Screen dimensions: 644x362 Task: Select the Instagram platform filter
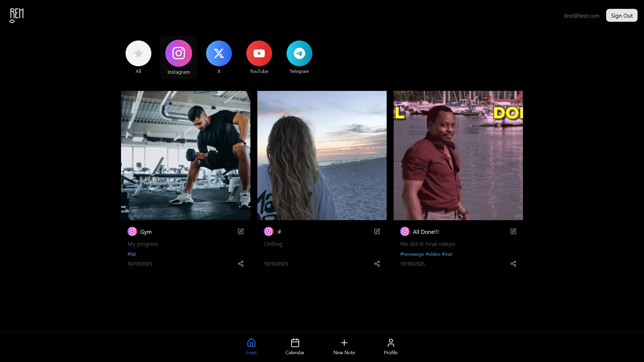178,53
